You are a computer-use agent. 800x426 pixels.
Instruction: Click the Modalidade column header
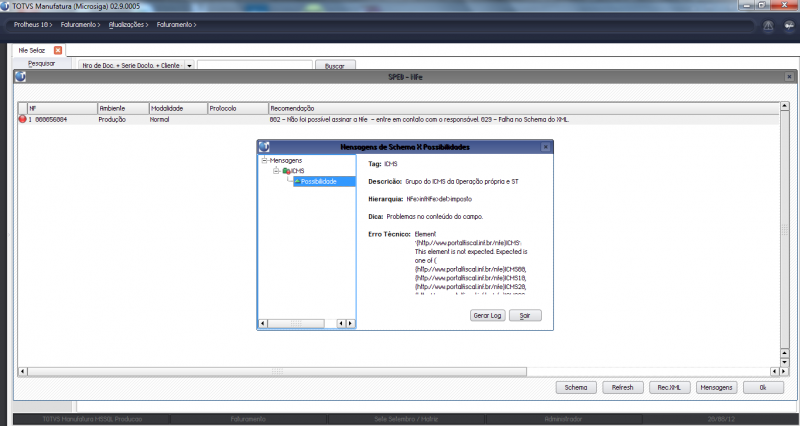[x=178, y=108]
